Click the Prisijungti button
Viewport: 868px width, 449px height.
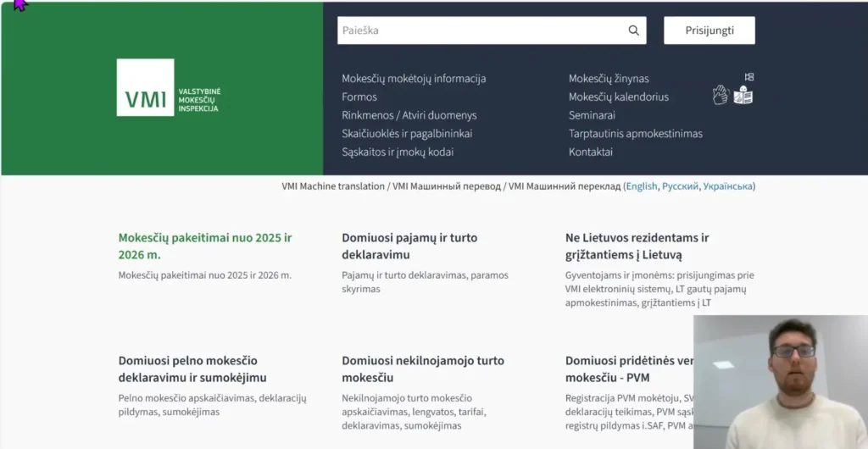pyautogui.click(x=709, y=30)
